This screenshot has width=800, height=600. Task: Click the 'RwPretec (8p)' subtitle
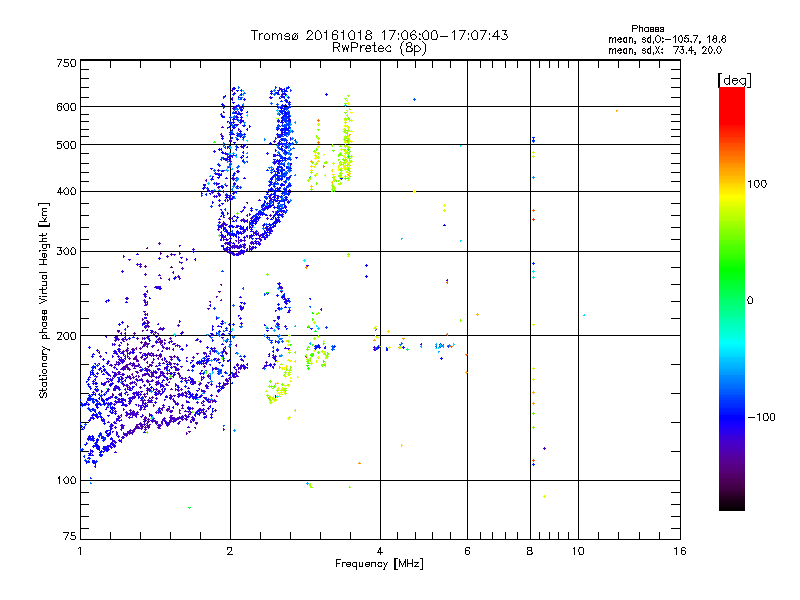click(379, 48)
